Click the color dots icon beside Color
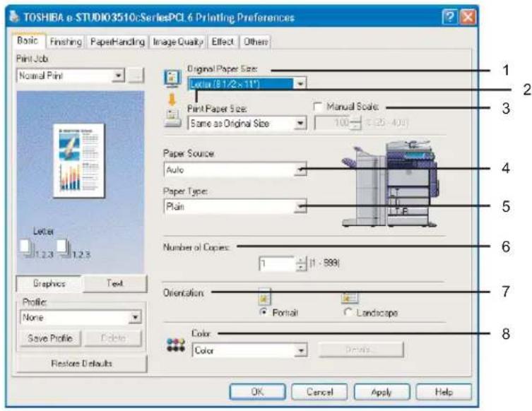The height and width of the screenshot is (411, 532). coord(176,345)
